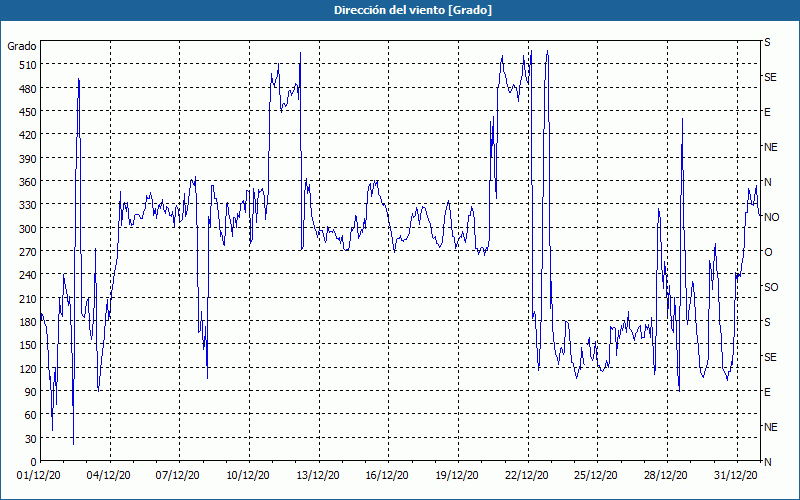Click the 'E' compass label beside 90
Screen dimensions: 800x500
(x=767, y=392)
